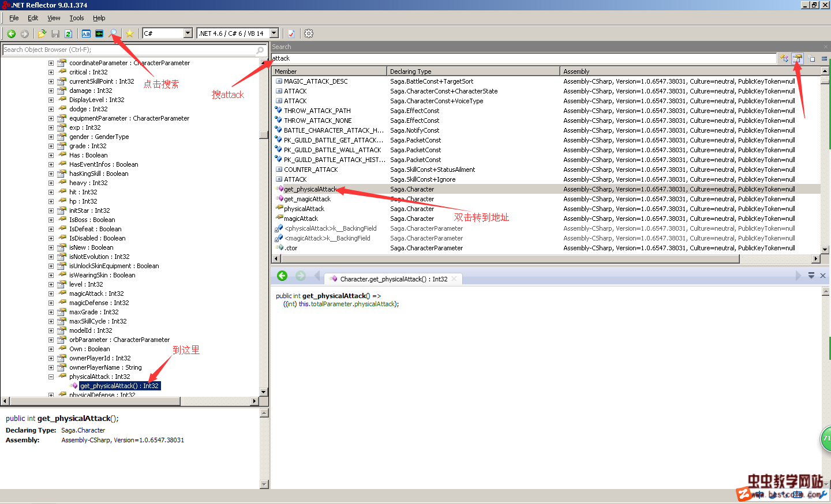Click the Save floppy disk toolbar icon
The height and width of the screenshot is (504, 831).
pos(55,33)
